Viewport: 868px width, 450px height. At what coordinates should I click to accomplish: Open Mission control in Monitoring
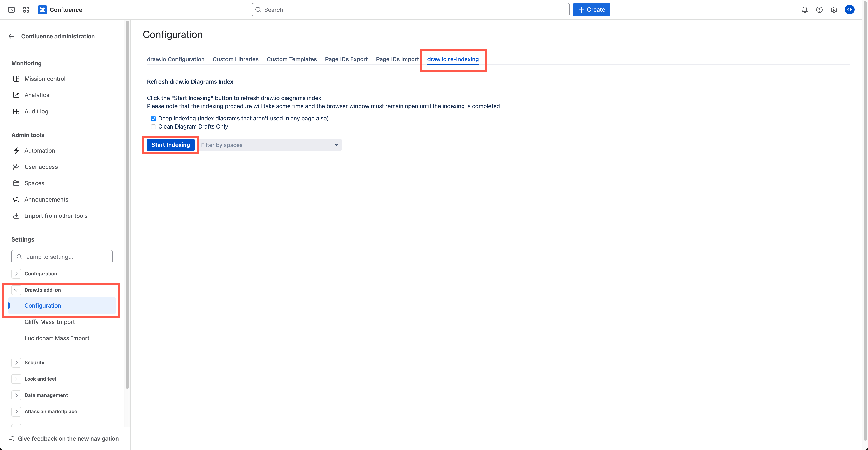45,79
